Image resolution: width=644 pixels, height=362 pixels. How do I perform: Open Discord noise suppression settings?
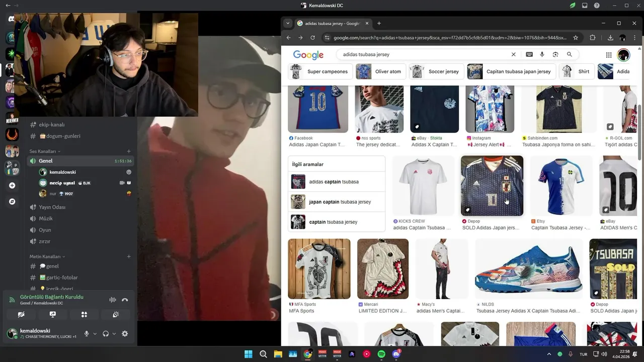[x=113, y=300]
